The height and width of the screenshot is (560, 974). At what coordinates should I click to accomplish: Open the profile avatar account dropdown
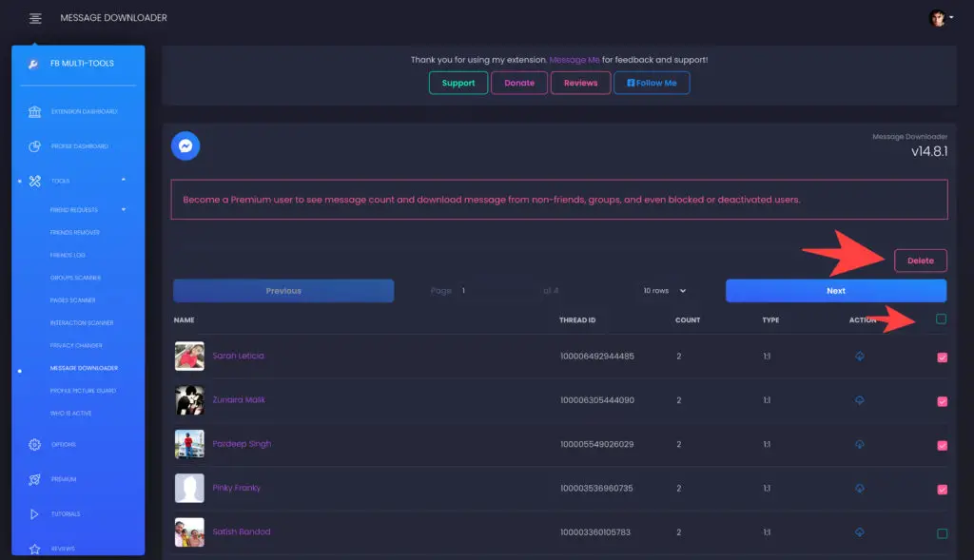(x=941, y=18)
